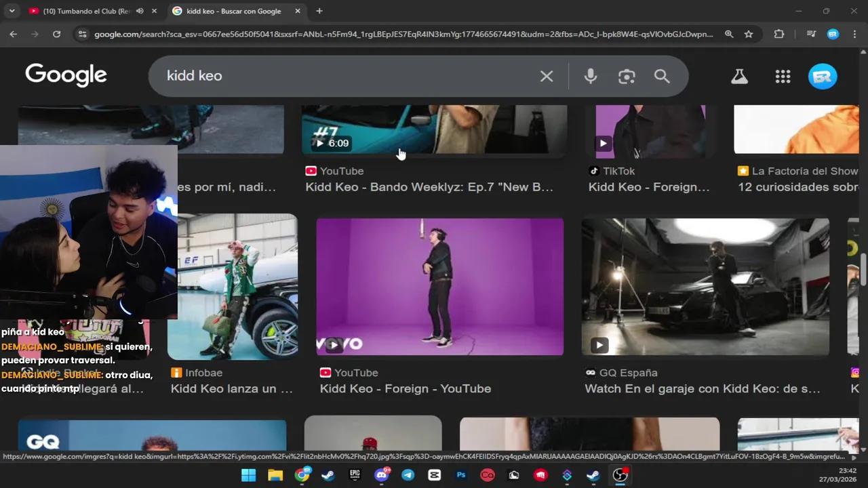Mute the Tumbando el Club tab audio
The height and width of the screenshot is (488, 868).
140,11
